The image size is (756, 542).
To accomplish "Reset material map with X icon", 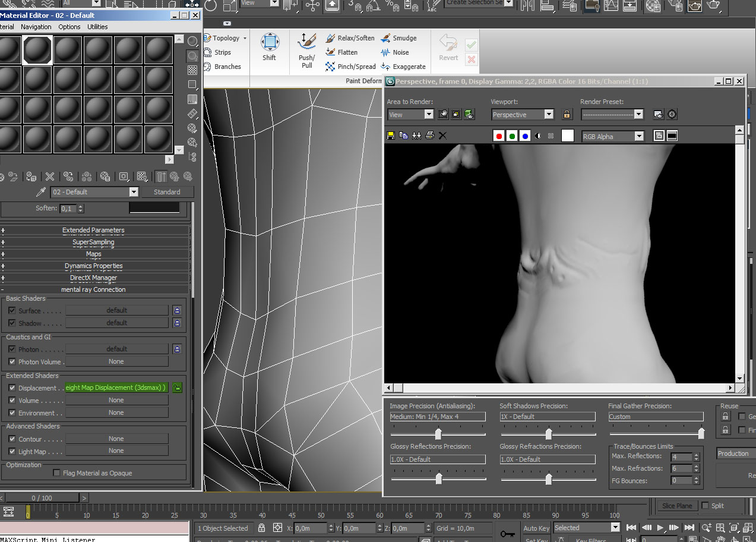I will pos(50,177).
